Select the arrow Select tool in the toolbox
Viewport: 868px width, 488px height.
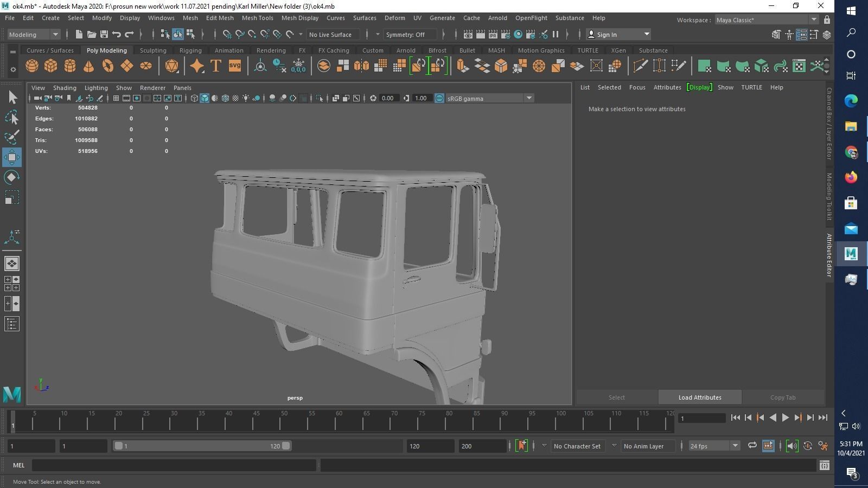click(x=12, y=97)
